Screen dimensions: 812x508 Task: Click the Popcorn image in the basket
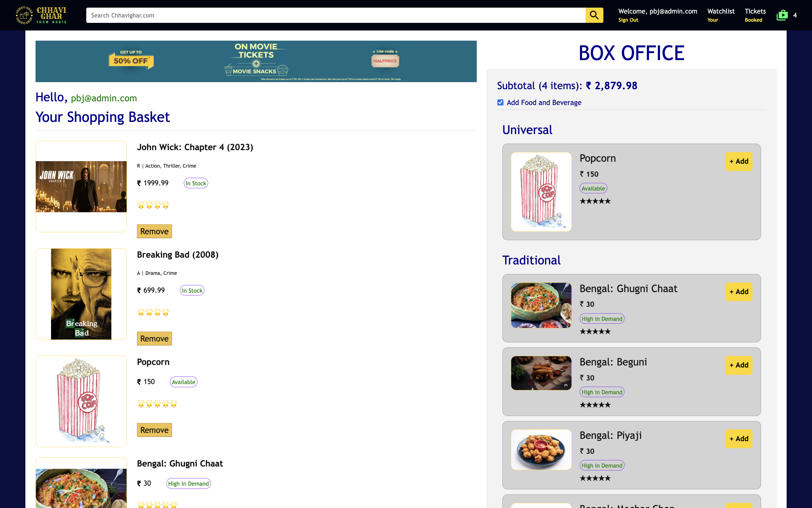click(x=81, y=401)
